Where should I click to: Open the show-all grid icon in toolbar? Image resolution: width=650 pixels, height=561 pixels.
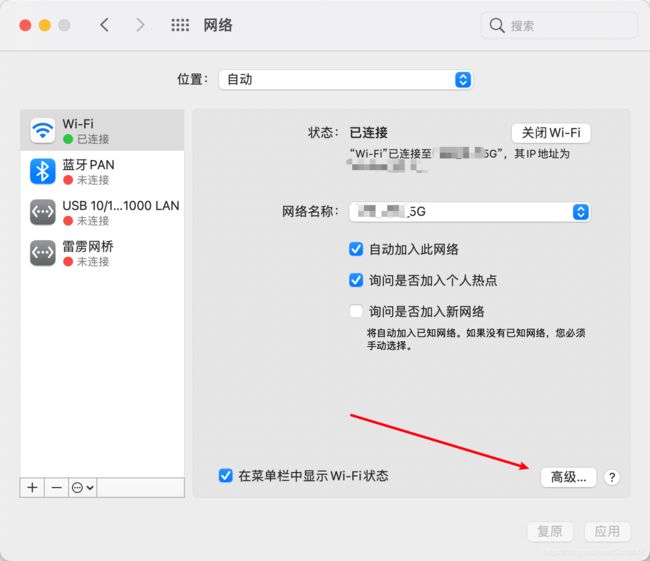pos(180,25)
